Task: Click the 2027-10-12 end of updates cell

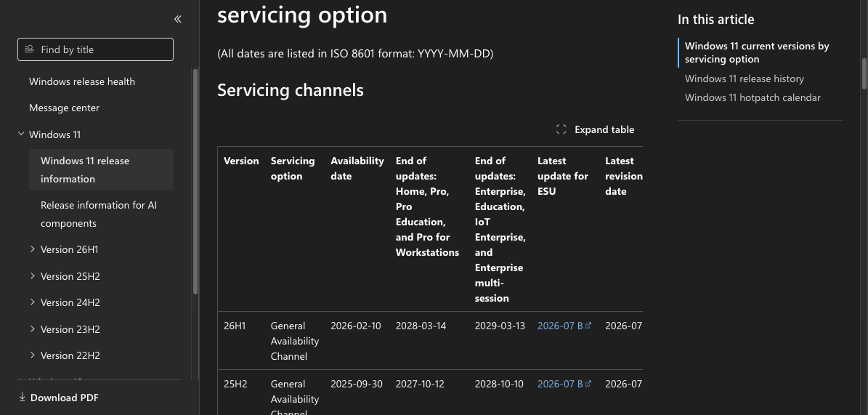Action: (x=420, y=384)
